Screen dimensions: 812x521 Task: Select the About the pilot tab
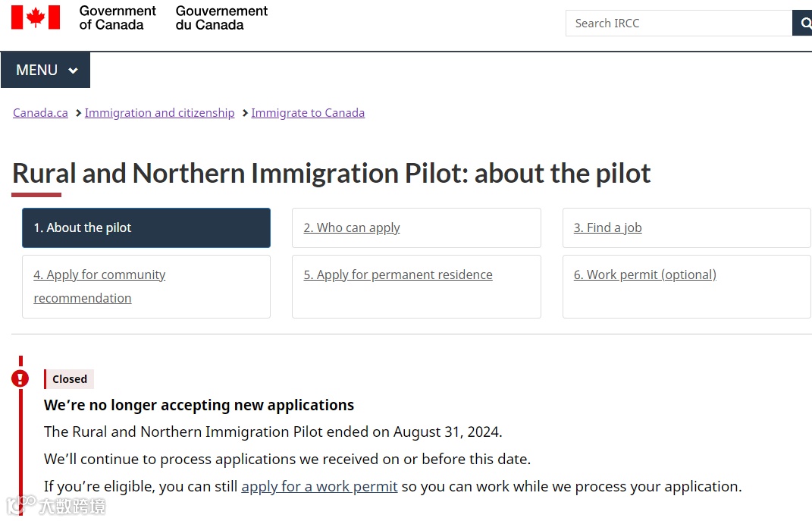click(x=146, y=228)
